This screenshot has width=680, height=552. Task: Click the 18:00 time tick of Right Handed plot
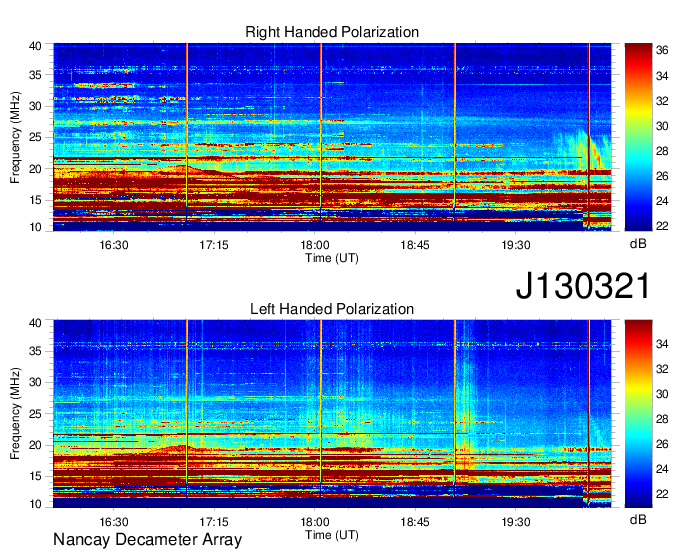click(x=315, y=245)
